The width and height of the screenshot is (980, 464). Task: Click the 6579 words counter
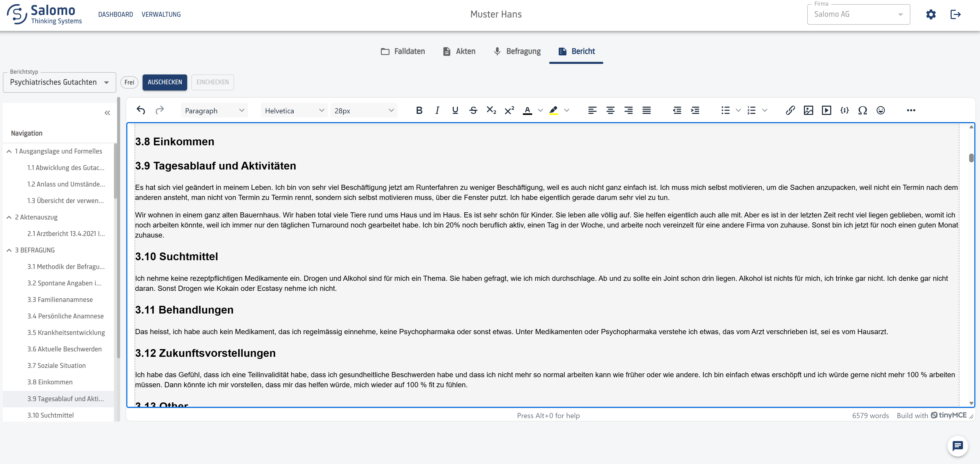pos(870,416)
